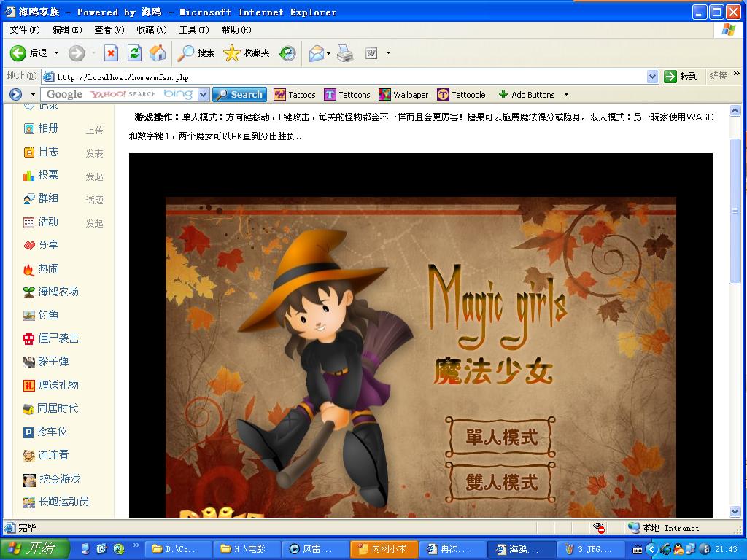Click the Forward arrow button
The height and width of the screenshot is (560, 747).
coord(76,52)
